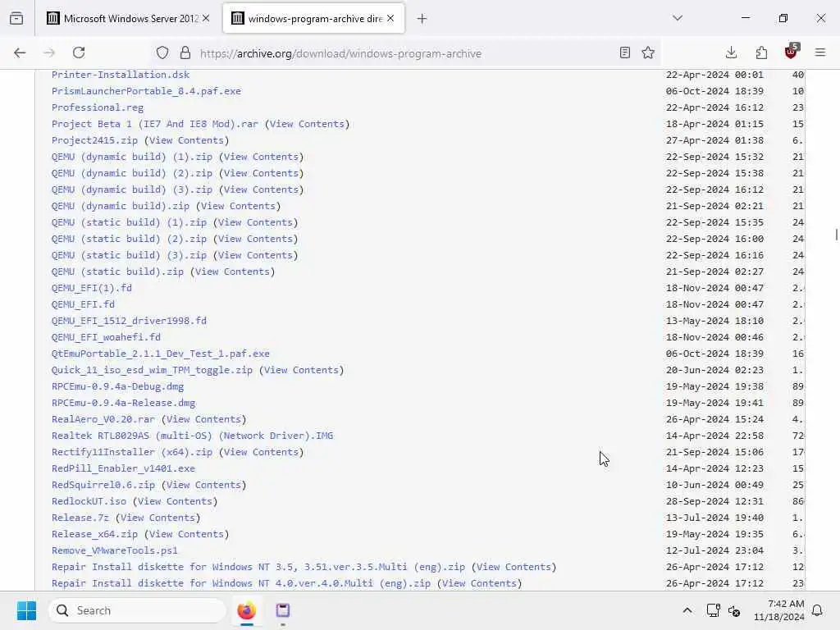Open uBlock Origin extension icon

pos(792,52)
